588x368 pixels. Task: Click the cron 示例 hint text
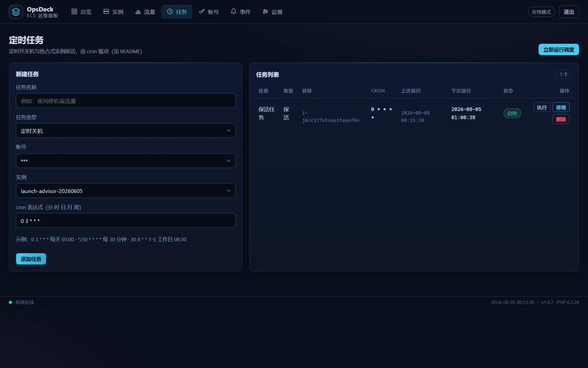[x=101, y=239]
